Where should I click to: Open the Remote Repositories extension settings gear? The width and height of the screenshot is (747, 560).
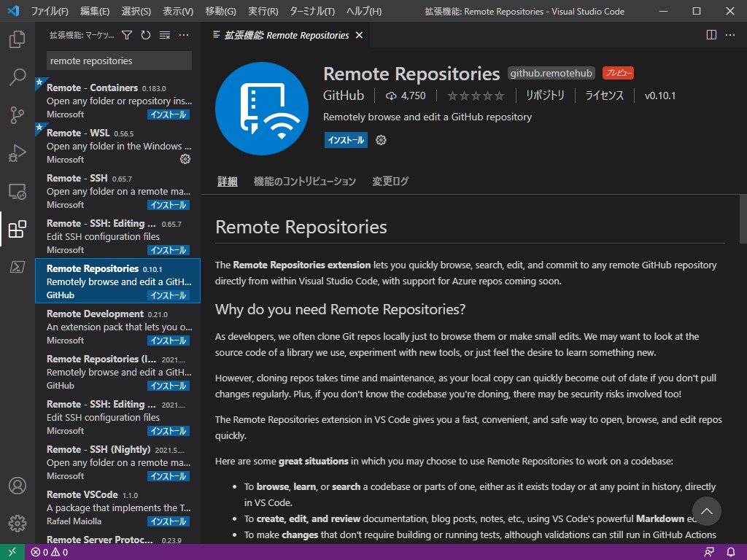tap(380, 140)
